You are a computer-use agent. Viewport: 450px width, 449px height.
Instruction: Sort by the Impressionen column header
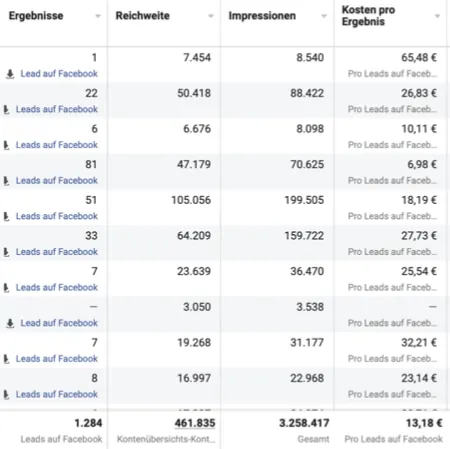tap(262, 16)
